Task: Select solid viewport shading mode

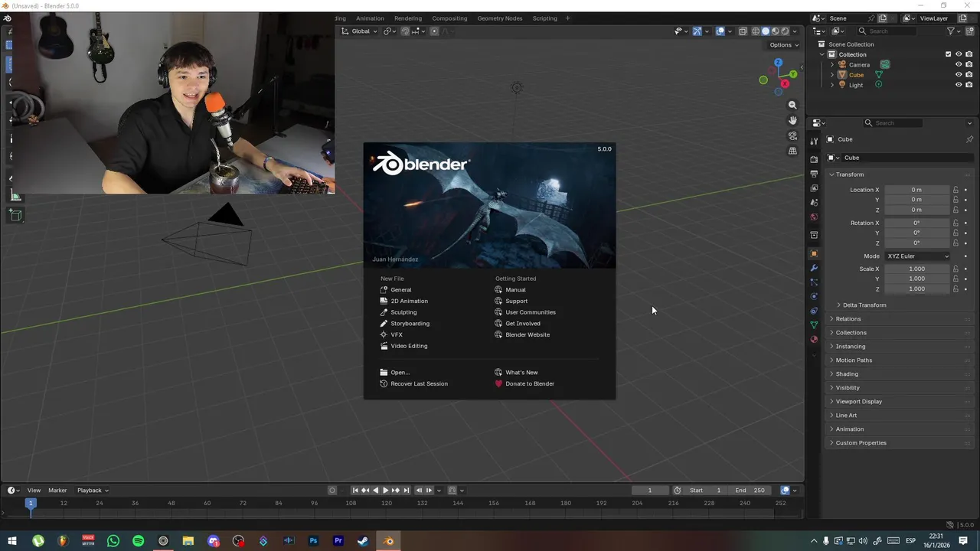Action: pyautogui.click(x=765, y=31)
